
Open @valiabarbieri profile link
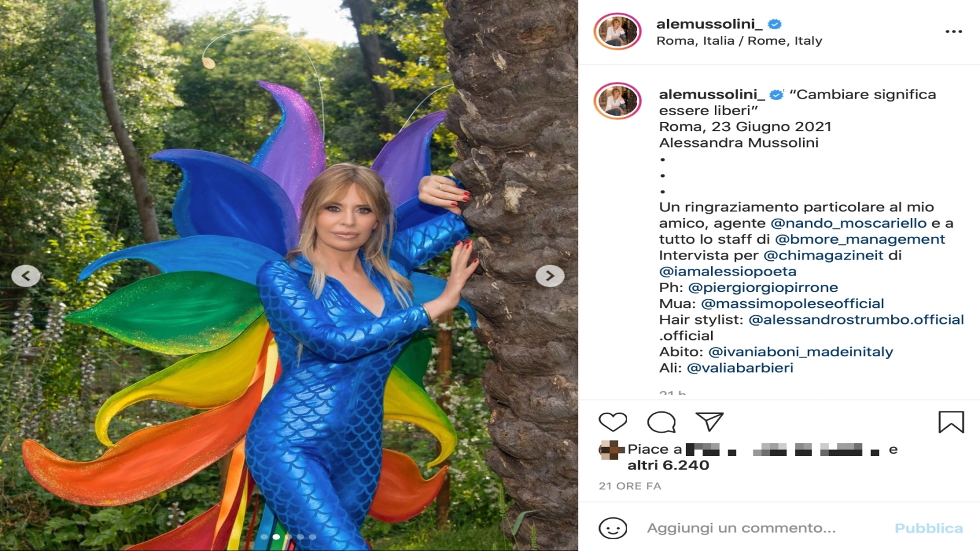click(x=740, y=368)
